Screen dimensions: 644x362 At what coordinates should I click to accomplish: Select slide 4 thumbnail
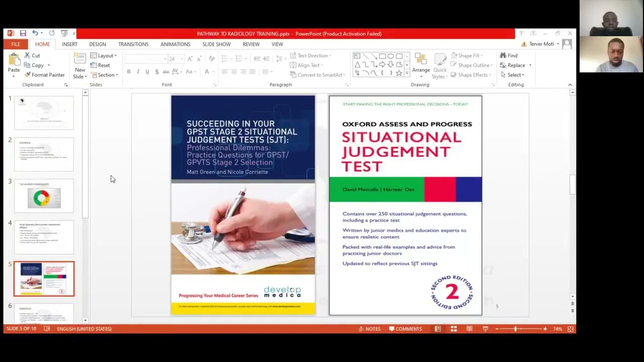click(x=44, y=237)
